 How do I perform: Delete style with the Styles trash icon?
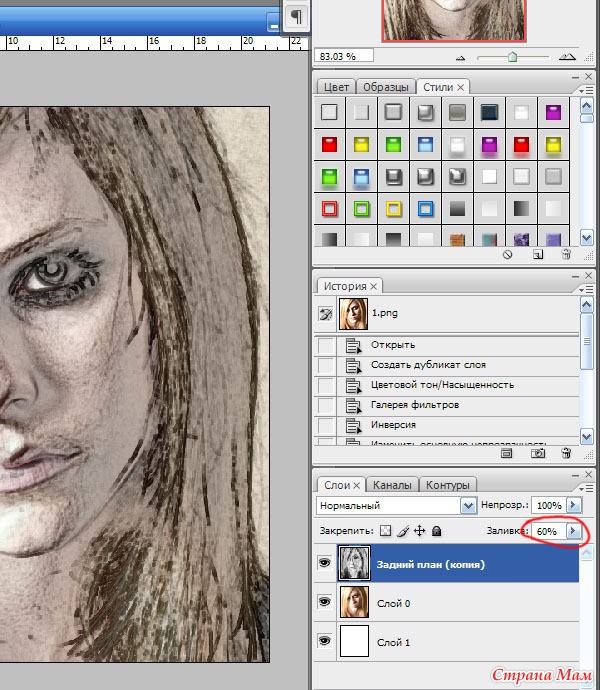[x=567, y=254]
